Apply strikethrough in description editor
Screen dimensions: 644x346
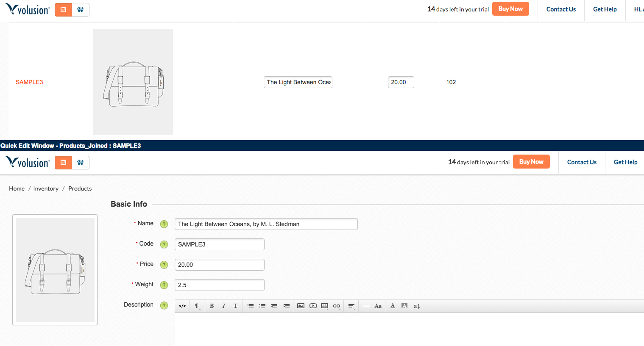click(x=235, y=306)
